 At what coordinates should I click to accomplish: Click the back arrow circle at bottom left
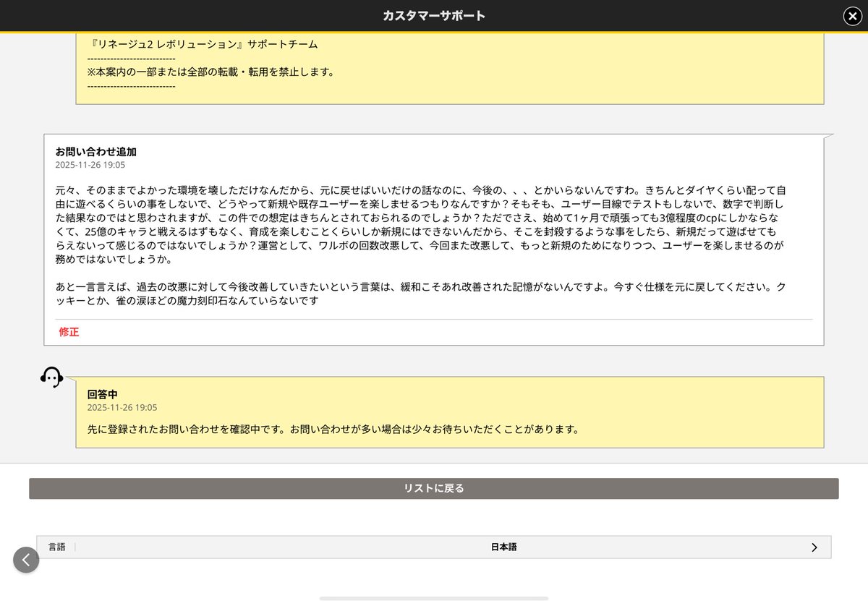pyautogui.click(x=26, y=560)
